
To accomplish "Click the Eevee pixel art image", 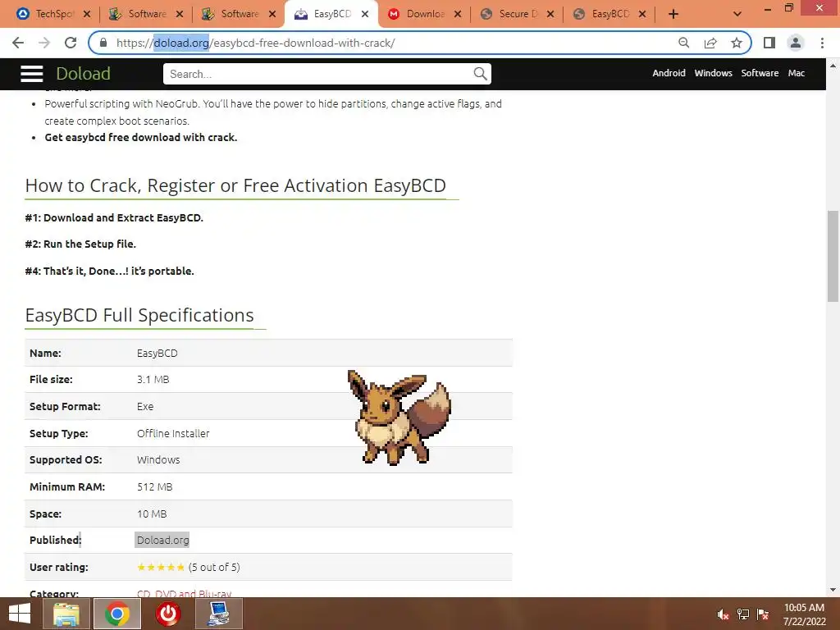I will (399, 418).
